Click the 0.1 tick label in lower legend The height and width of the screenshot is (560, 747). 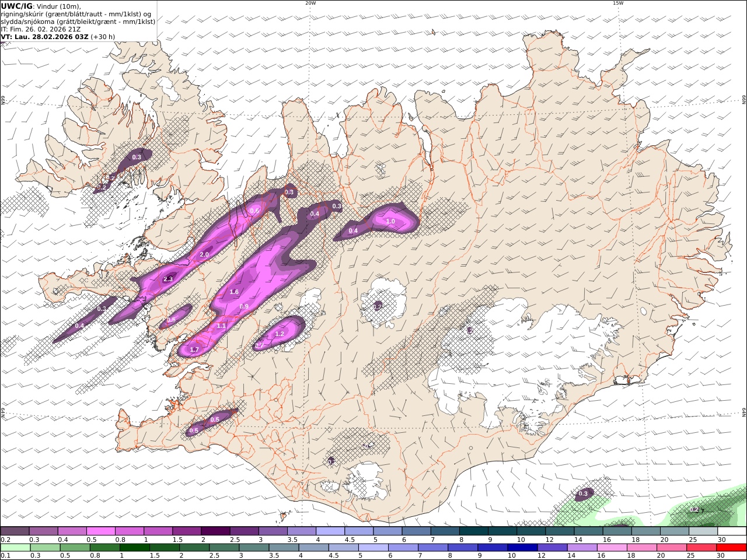5,556
